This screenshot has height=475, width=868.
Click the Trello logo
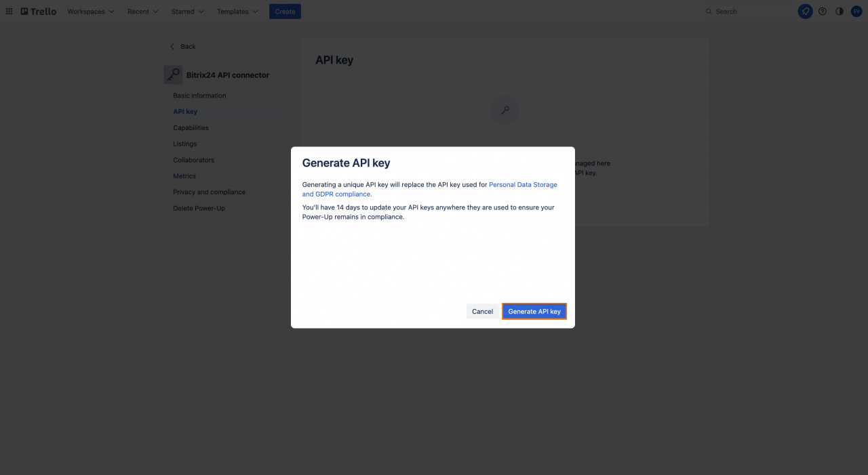coord(38,11)
